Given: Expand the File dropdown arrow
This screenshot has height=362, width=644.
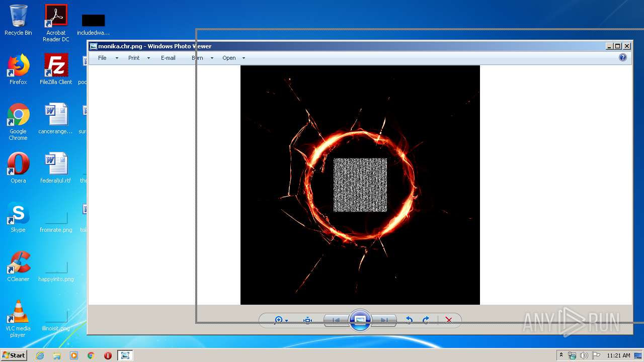Looking at the screenshot, I should coord(117,58).
